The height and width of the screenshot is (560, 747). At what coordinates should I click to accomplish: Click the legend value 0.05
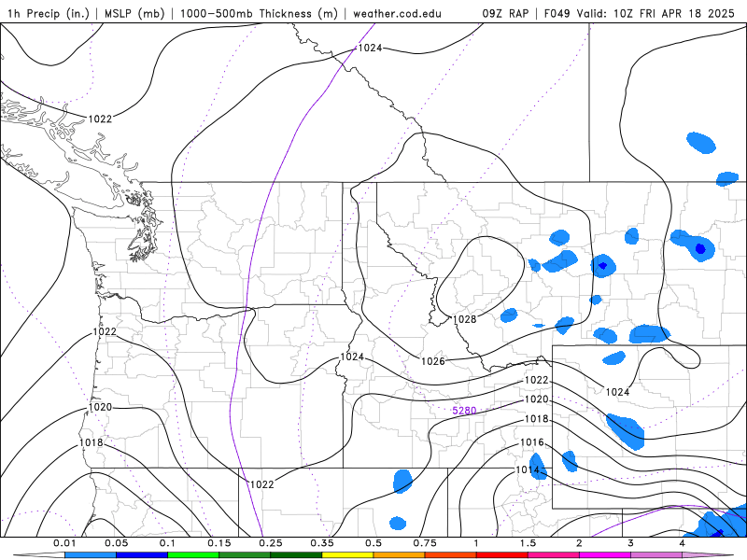pyautogui.click(x=116, y=543)
